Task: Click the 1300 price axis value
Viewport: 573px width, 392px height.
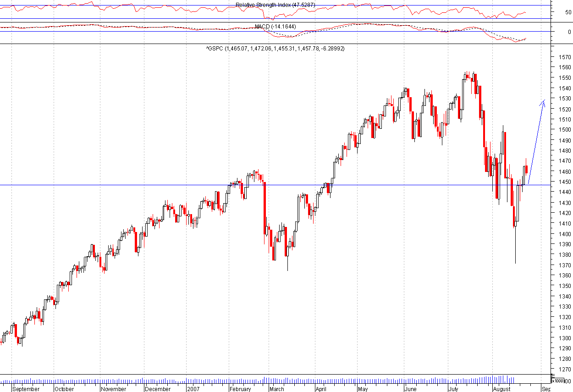Action: click(564, 338)
